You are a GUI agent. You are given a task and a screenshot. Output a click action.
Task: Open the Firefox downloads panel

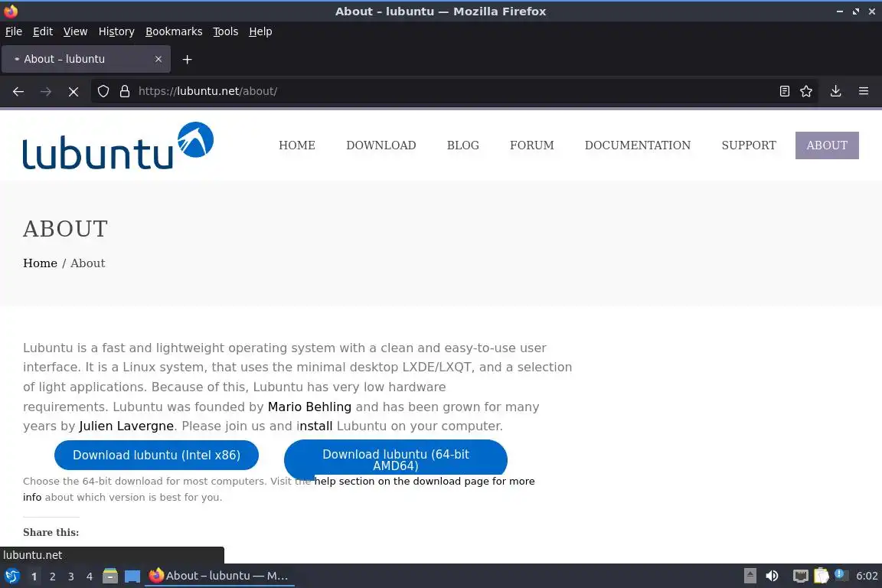[x=836, y=91]
